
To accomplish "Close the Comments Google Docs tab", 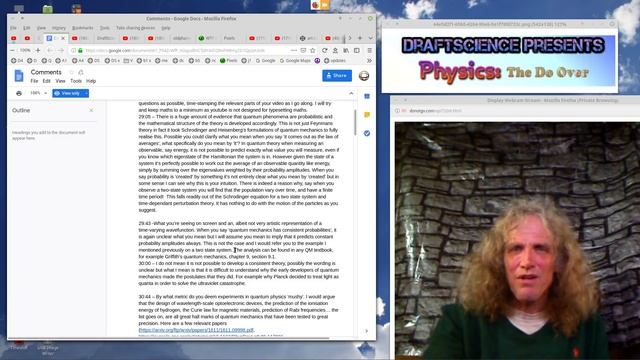I will click(x=63, y=38).
